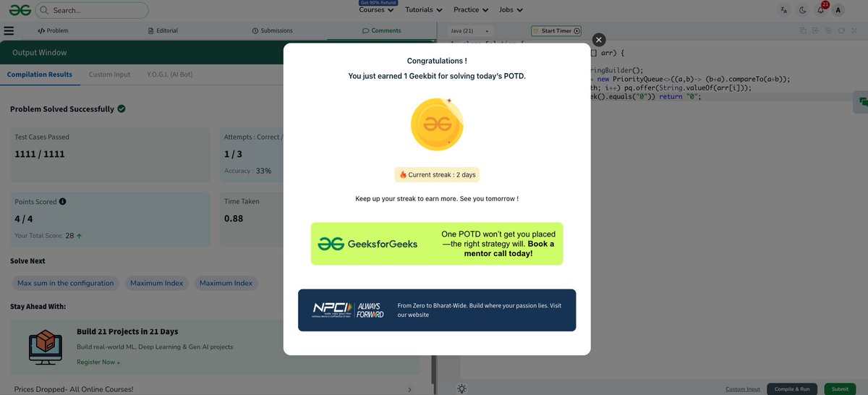Click the search magnifier icon
Image resolution: width=868 pixels, height=395 pixels.
[x=43, y=10]
